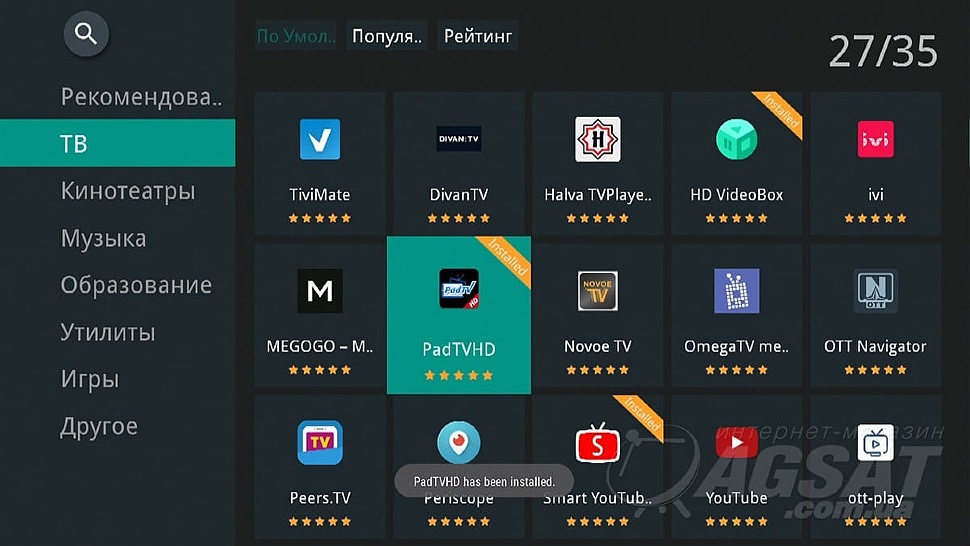Open the HD VideoBox app icon
The height and width of the screenshot is (546, 970).
(x=736, y=139)
